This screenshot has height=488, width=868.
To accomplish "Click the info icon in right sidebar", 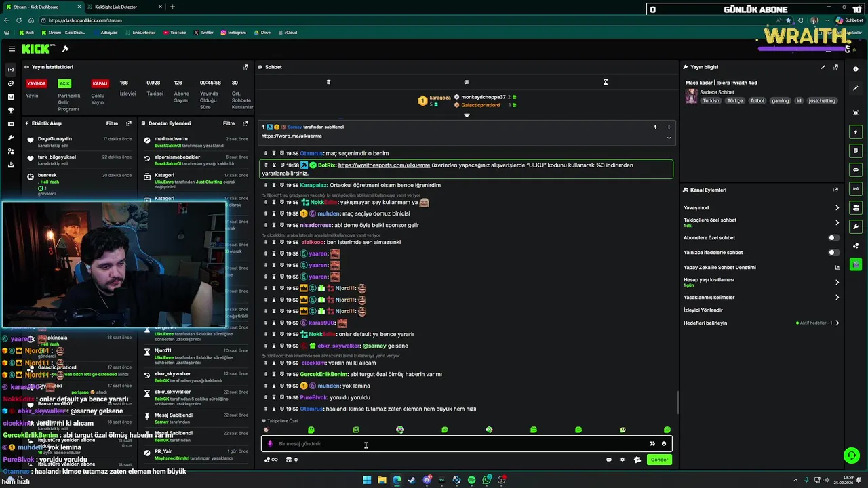I will 856,69.
